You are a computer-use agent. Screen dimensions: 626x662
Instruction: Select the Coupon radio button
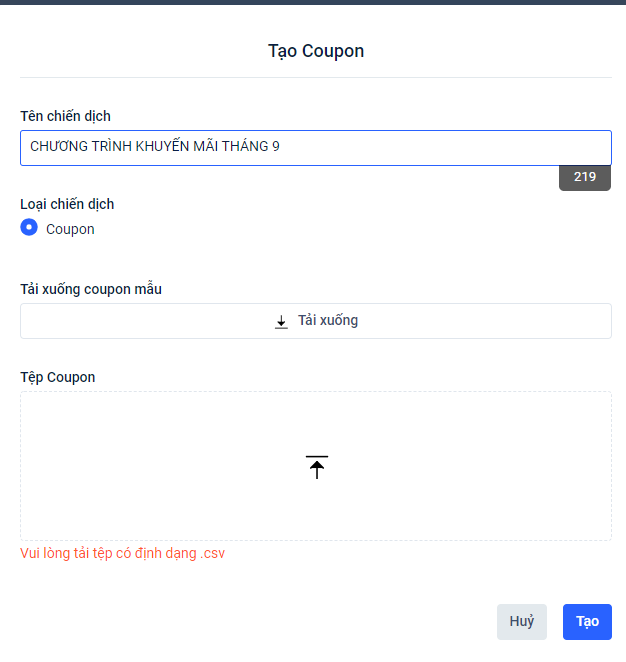tap(29, 228)
